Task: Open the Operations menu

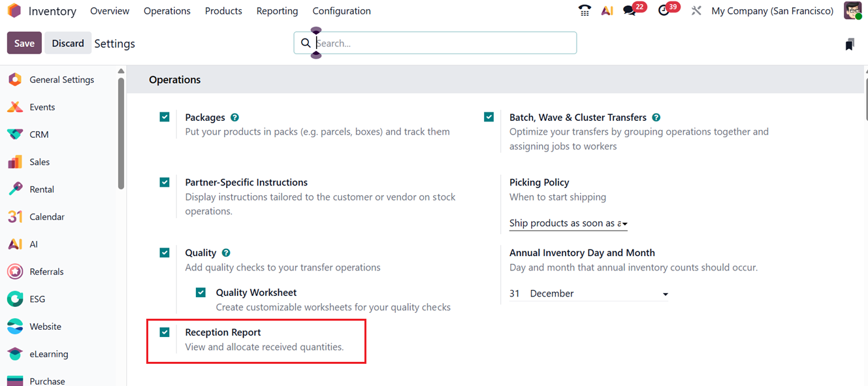Action: (167, 11)
